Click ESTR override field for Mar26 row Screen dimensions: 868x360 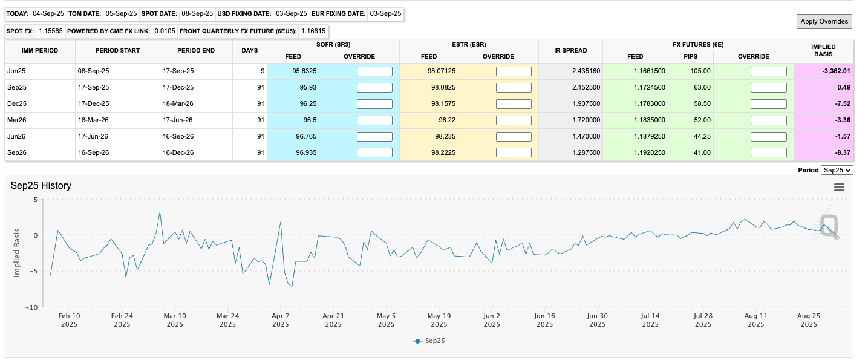514,120
